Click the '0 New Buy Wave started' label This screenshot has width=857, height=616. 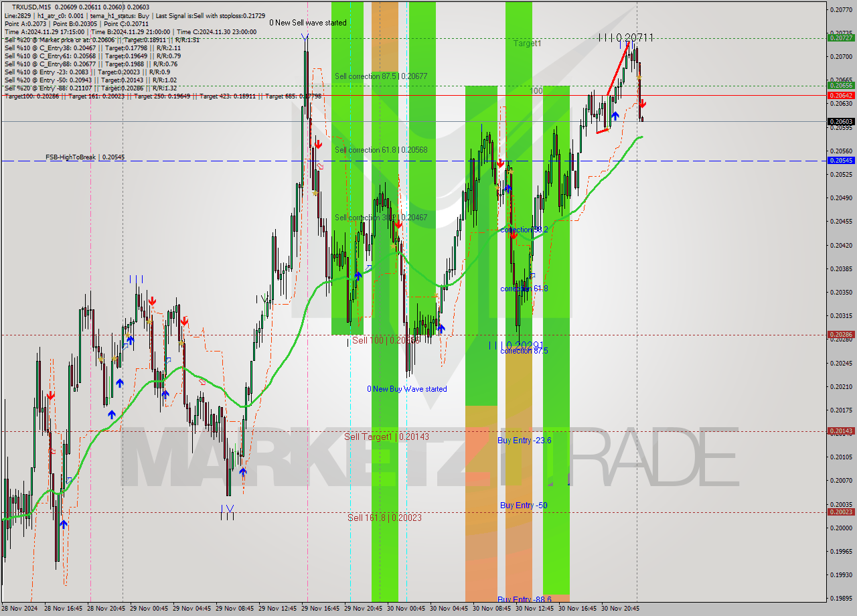(x=406, y=389)
